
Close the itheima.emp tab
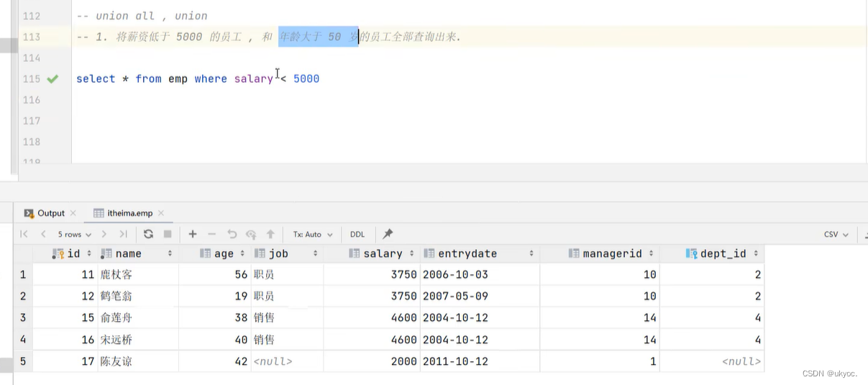coord(160,213)
